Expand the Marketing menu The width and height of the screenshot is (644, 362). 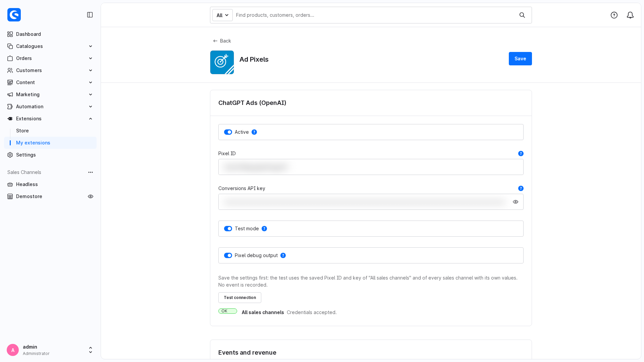(50, 95)
